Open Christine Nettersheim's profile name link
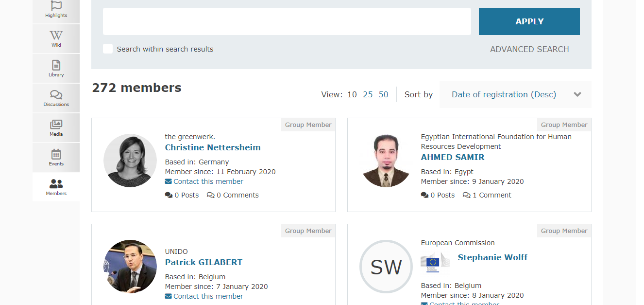This screenshot has height=305, width=644. tap(213, 147)
